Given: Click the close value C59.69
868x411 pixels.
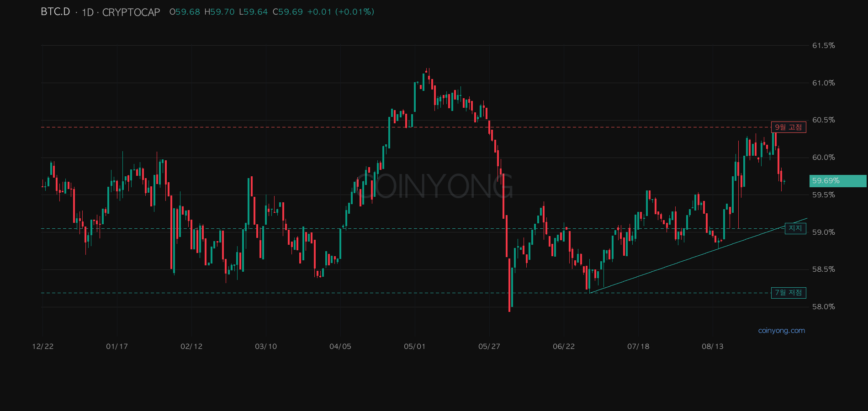Looking at the screenshot, I should coord(288,12).
